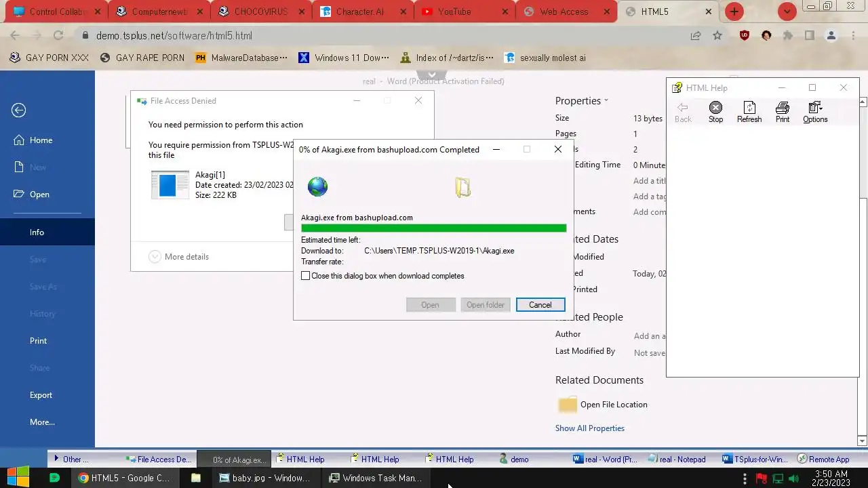The height and width of the screenshot is (488, 868).
Task: Go back in the browser
Action: 15,36
